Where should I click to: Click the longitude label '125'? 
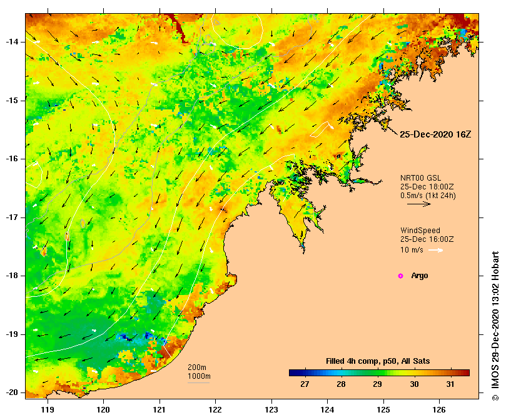(383, 409)
